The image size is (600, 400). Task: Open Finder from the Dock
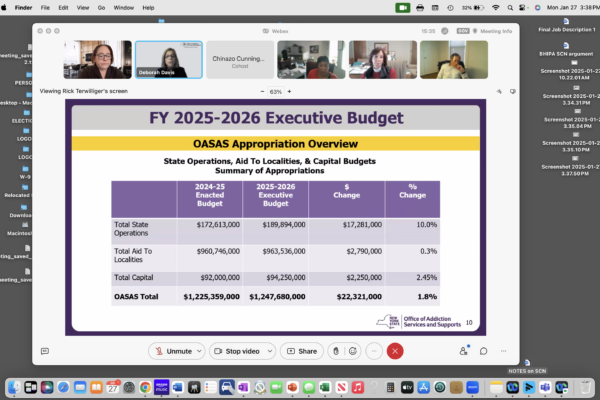[15, 387]
